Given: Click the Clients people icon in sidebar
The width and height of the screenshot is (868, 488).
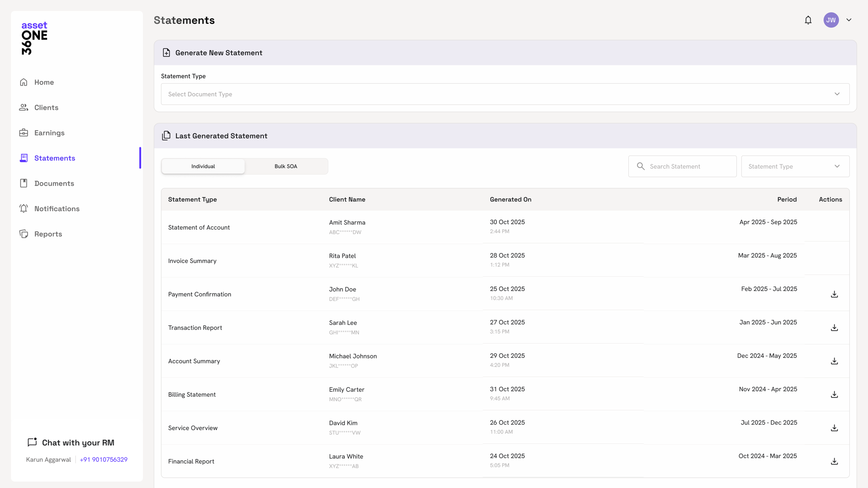Looking at the screenshot, I should pos(24,108).
